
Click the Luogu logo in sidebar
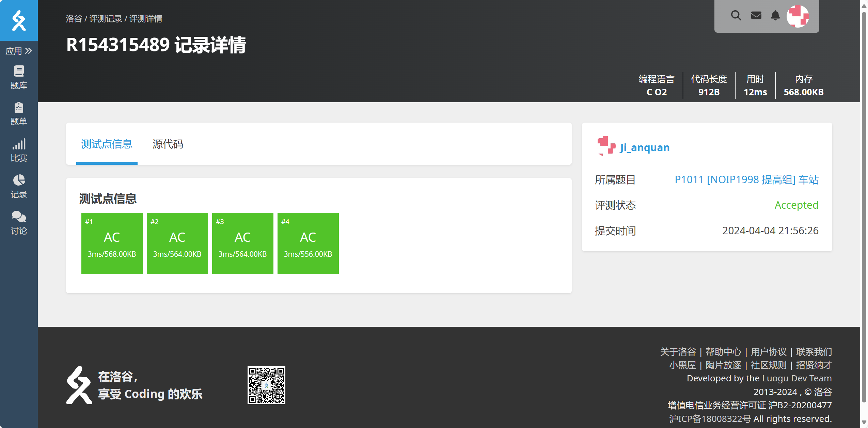pyautogui.click(x=19, y=20)
